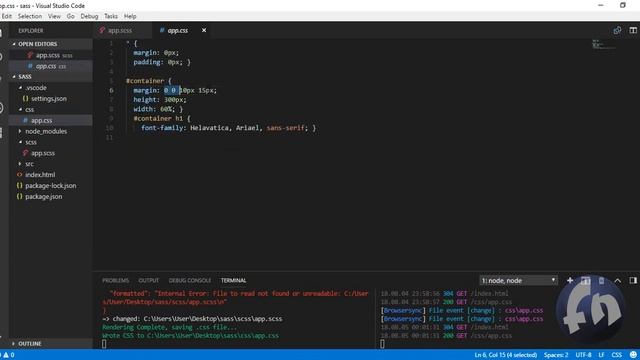Open settings.json in the explorer
640x360 pixels.
[51, 98]
